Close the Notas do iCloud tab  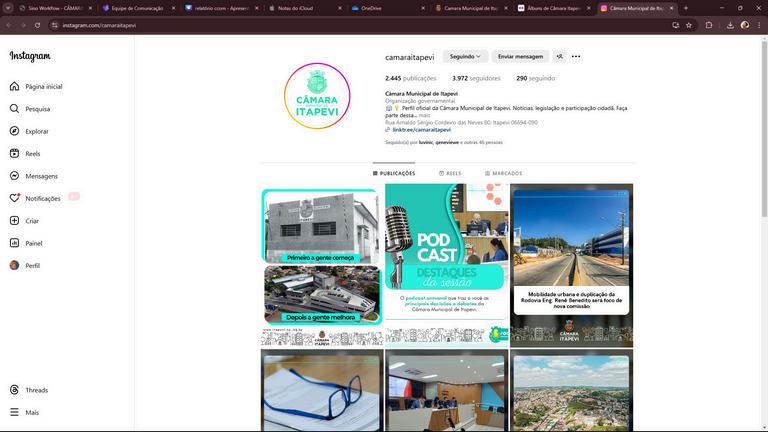point(339,8)
